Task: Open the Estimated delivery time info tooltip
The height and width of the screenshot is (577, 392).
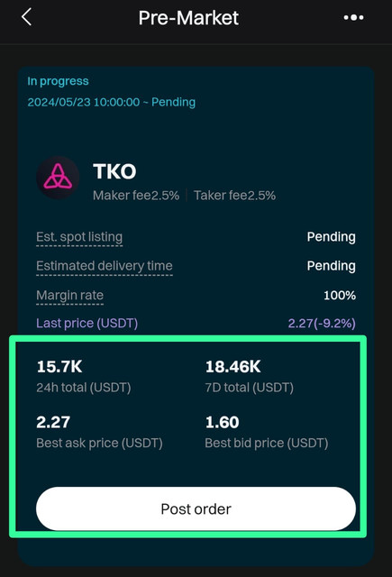Action: [105, 266]
